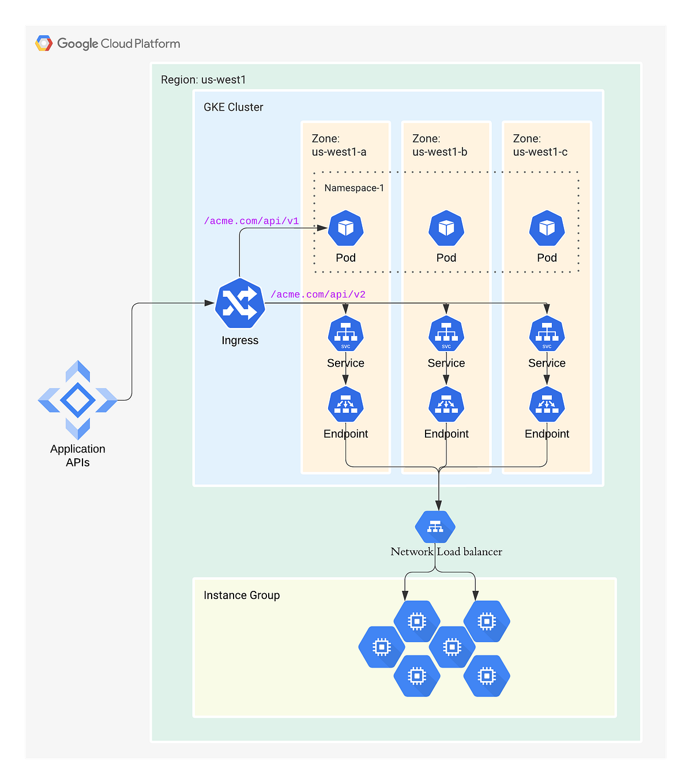Screen dimensions: 692x784
Task: Click the Network Load balancer icon
Action: point(435,526)
